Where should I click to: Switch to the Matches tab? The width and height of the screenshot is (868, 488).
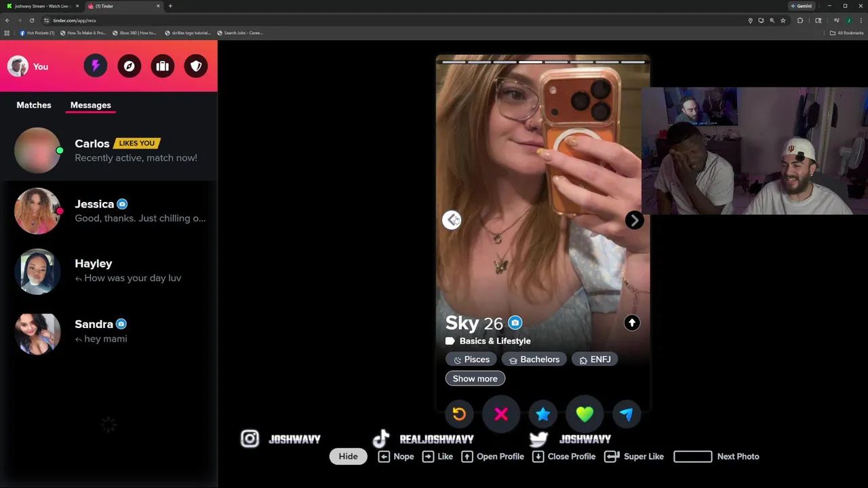point(34,105)
